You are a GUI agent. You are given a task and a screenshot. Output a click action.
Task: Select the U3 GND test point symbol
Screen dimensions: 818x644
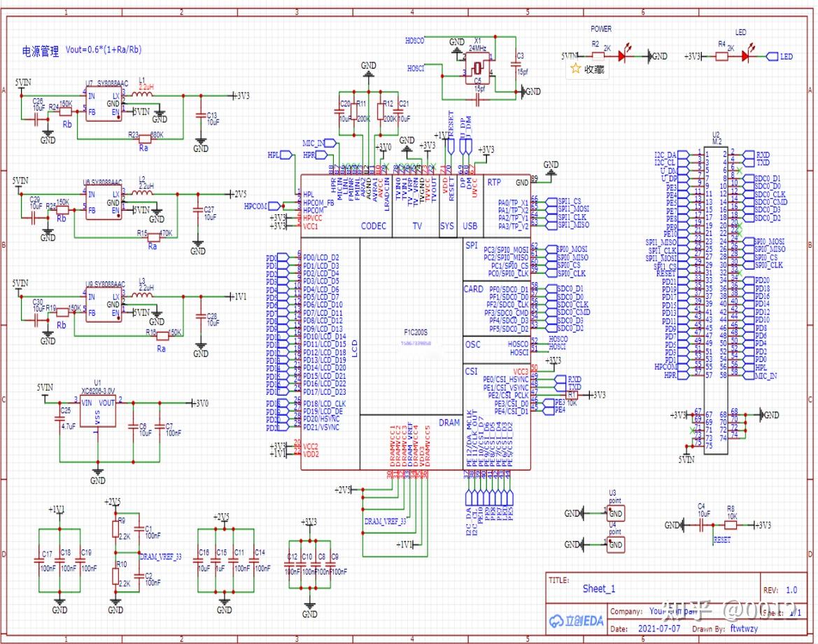click(615, 513)
